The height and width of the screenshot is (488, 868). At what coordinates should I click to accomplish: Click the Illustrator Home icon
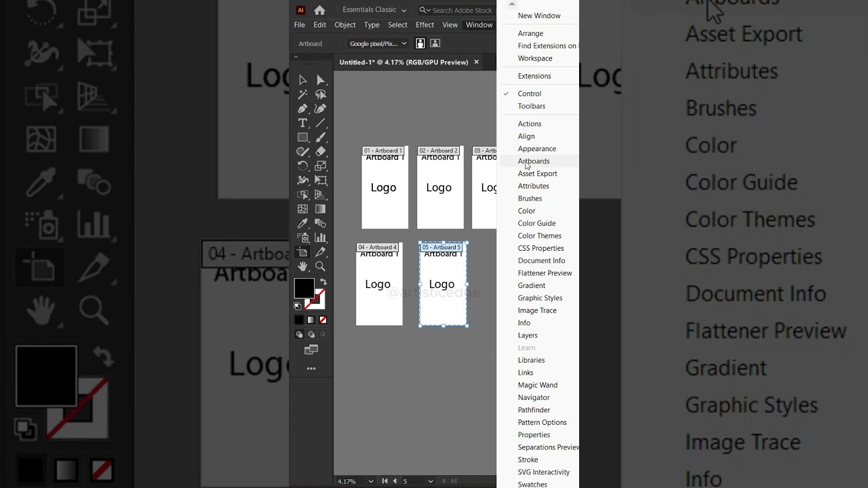tap(319, 10)
